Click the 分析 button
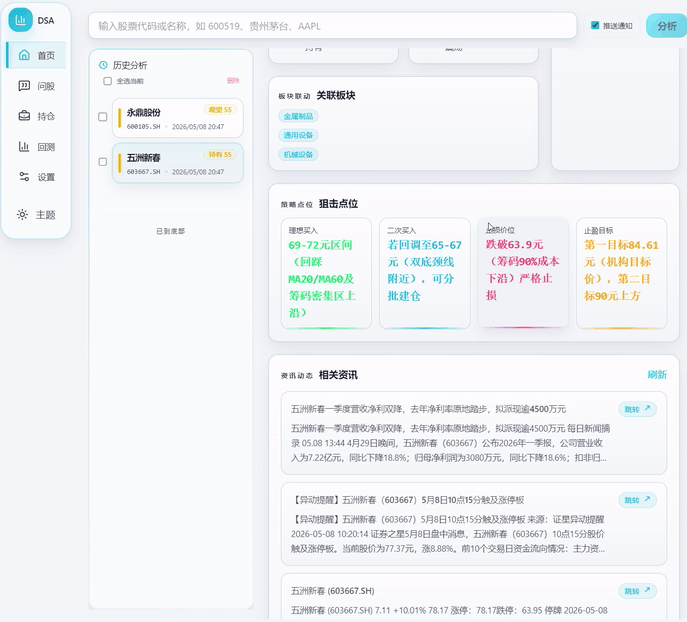The image size is (687, 622). coord(666,26)
